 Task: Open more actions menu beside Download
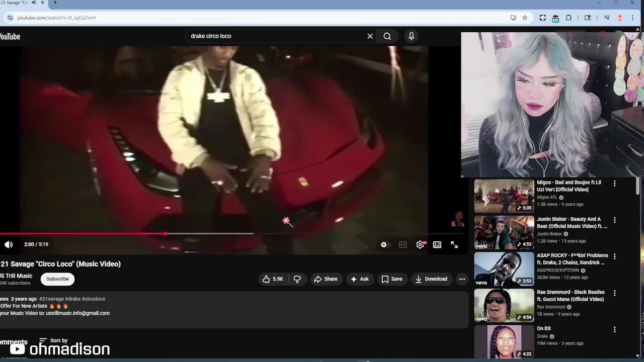click(462, 279)
